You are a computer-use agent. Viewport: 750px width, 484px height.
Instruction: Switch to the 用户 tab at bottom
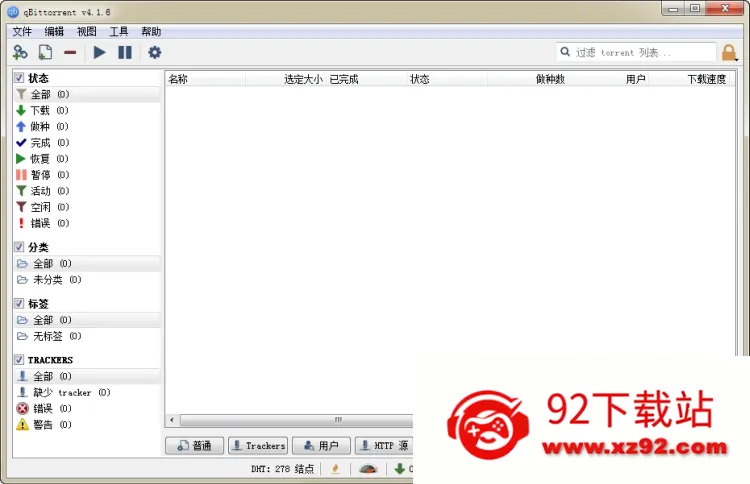[x=321, y=446]
